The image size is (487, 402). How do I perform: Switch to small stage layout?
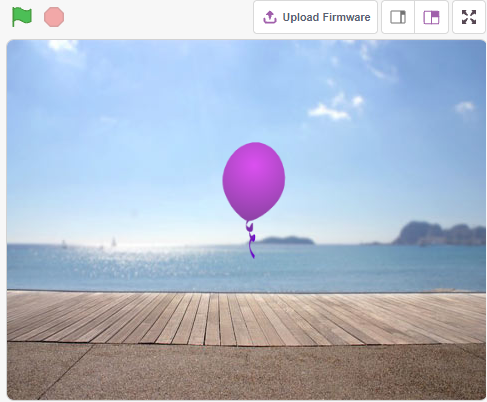(398, 17)
